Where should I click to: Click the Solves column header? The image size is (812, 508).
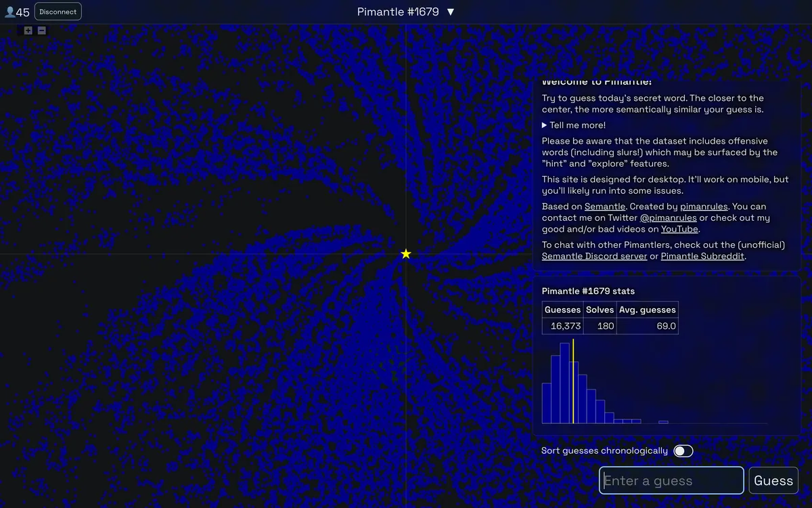[600, 310]
